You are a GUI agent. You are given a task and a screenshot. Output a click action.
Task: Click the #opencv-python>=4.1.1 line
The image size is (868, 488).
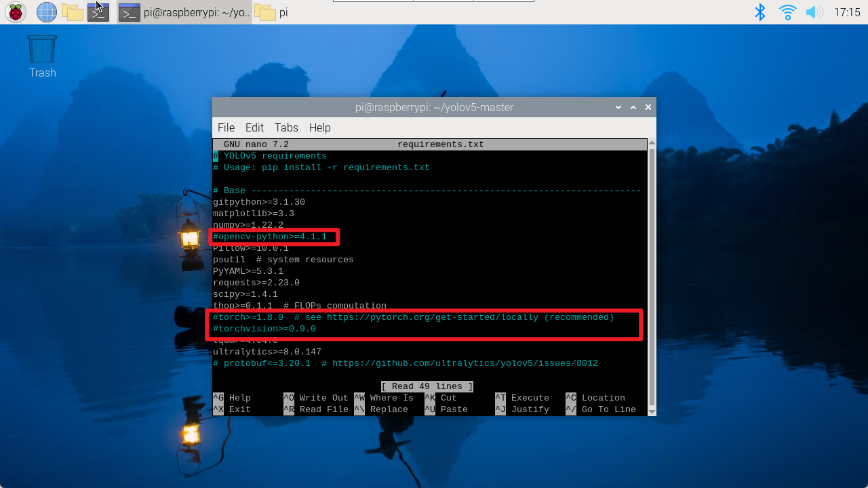click(x=270, y=237)
